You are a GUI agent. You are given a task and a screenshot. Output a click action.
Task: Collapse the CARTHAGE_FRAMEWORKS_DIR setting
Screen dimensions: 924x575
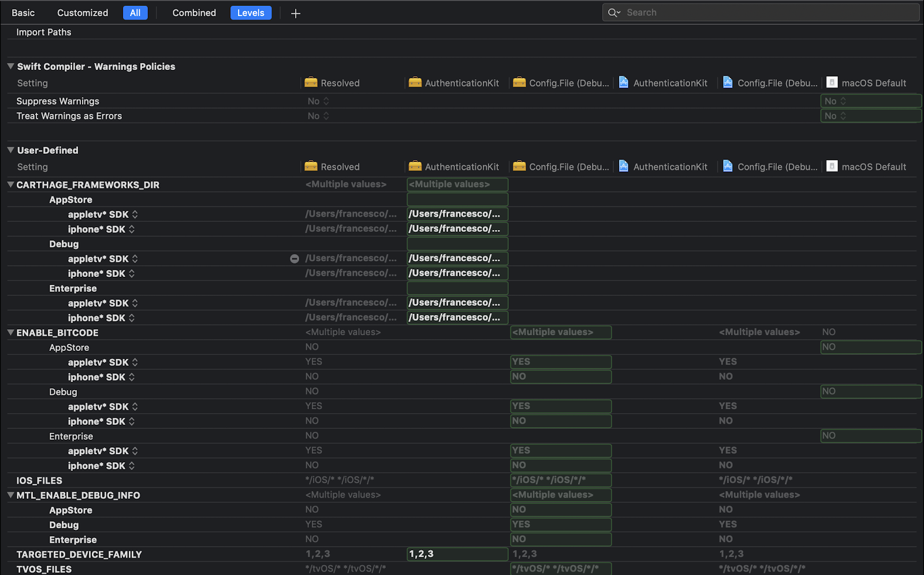(x=10, y=184)
